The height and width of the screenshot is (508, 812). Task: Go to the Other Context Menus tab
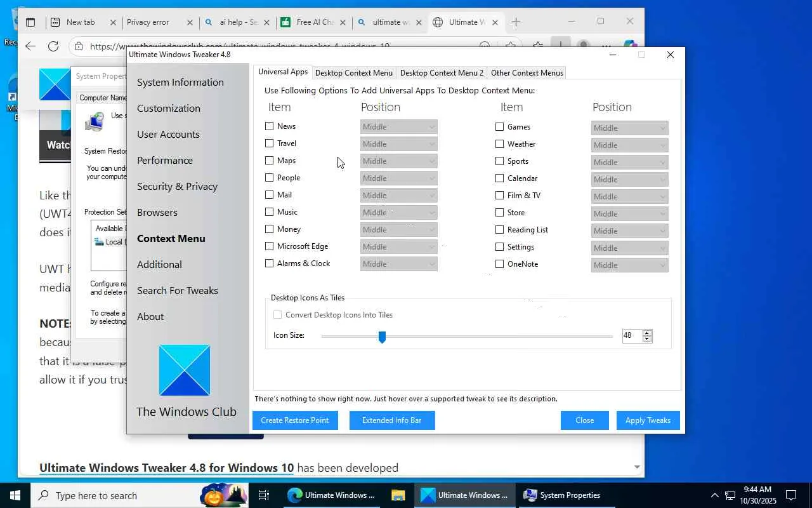[x=527, y=73]
